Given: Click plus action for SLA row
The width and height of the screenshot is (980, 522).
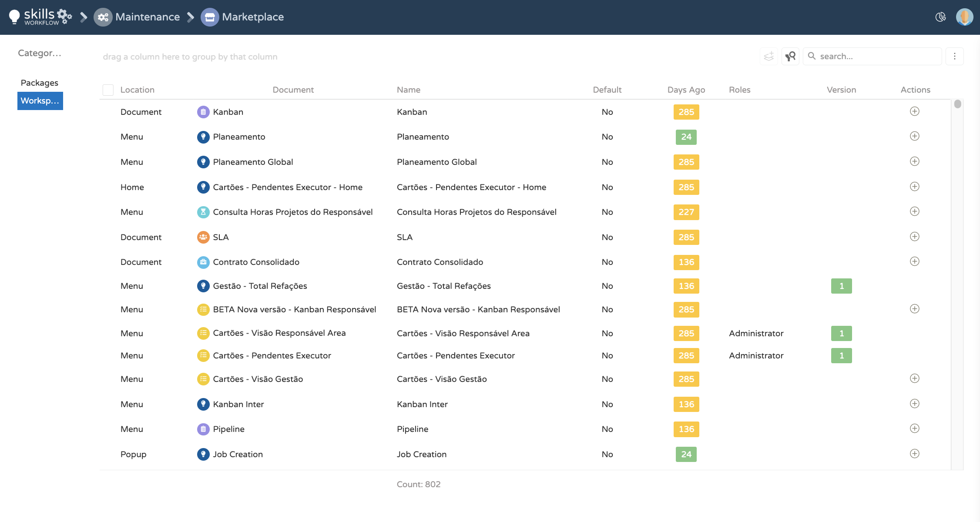Looking at the screenshot, I should pos(915,237).
